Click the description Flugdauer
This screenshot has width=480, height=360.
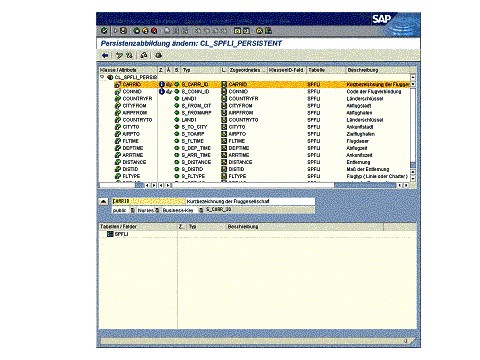point(357,141)
